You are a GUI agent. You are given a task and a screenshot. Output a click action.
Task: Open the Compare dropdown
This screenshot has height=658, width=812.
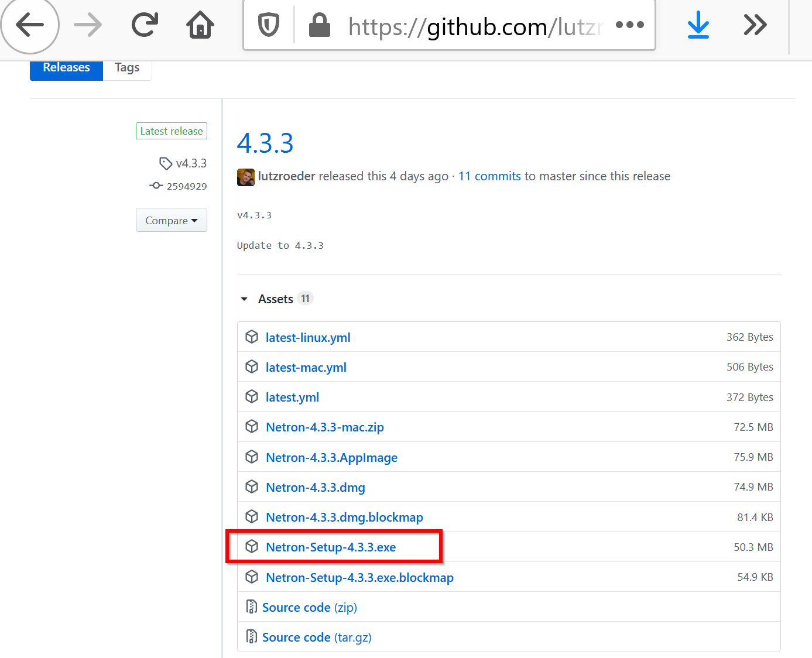tap(172, 220)
